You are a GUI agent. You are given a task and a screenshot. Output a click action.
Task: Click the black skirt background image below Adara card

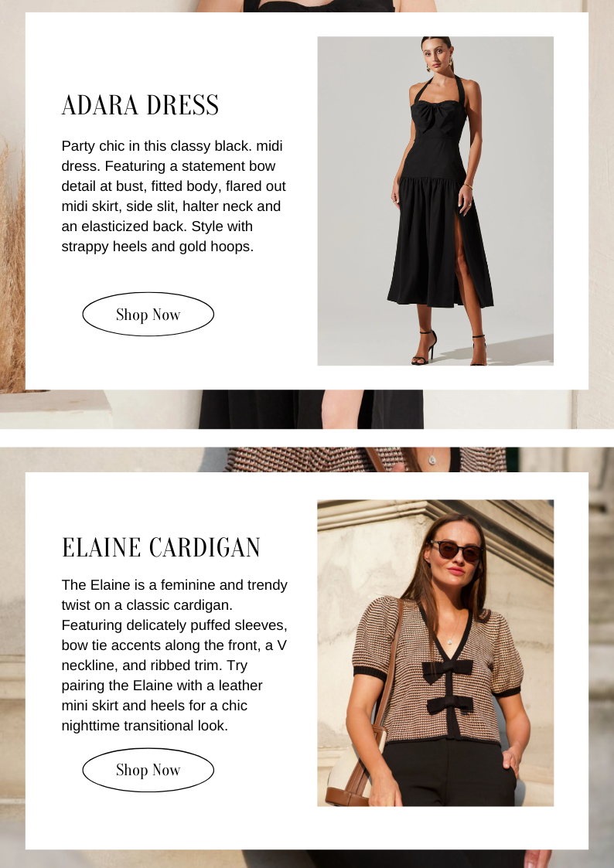pyautogui.click(x=311, y=409)
